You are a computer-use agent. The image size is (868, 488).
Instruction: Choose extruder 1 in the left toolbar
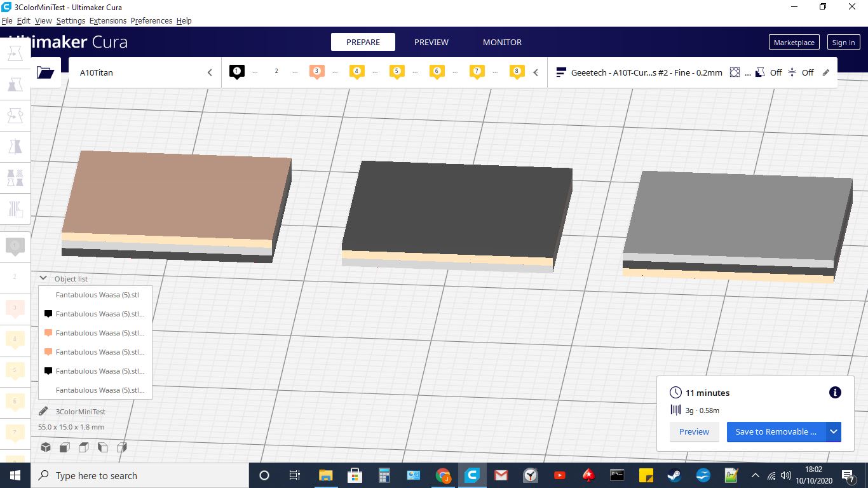[15, 246]
